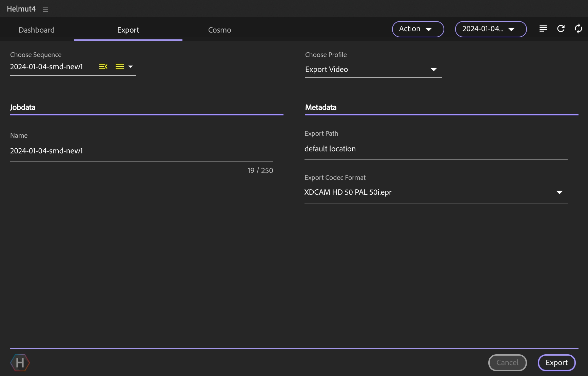Click the Export Path field
Viewport: 588px width, 376px height.
point(435,149)
